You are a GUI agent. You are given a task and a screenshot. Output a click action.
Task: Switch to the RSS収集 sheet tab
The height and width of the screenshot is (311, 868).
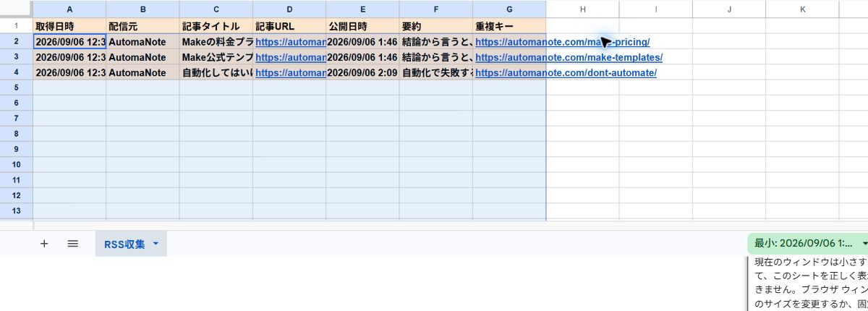pos(124,244)
